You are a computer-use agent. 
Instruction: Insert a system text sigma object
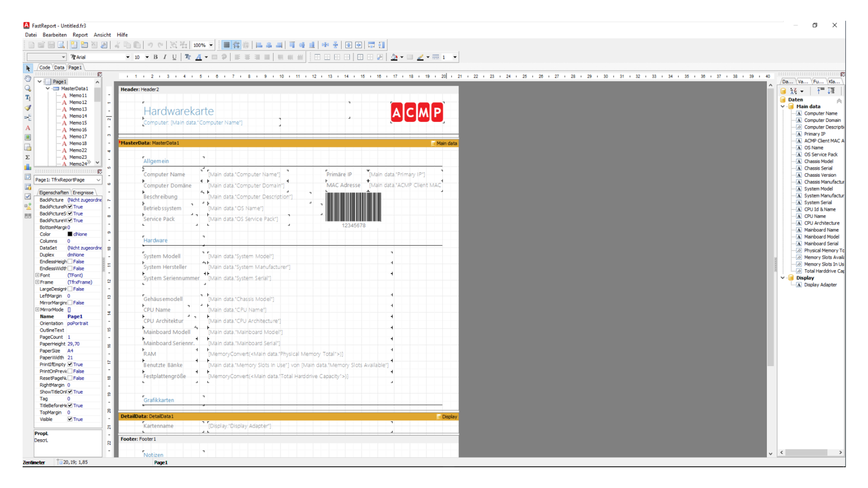pos(28,157)
